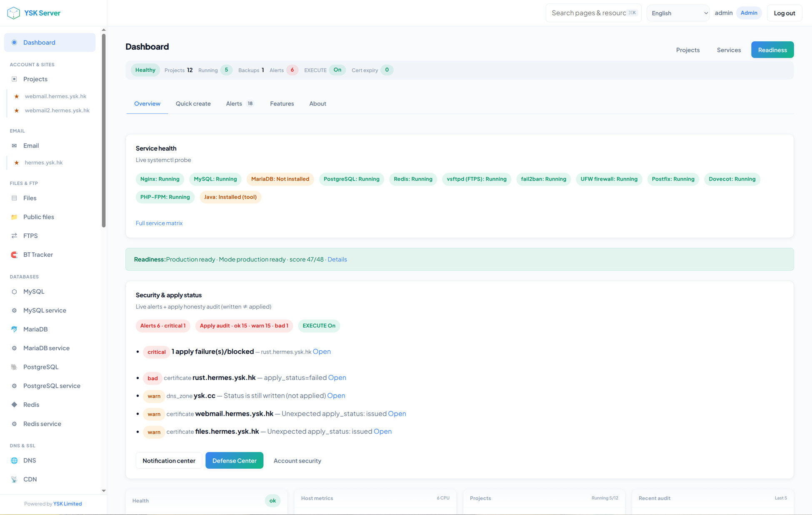Click the Dovecot: Running badge
Image resolution: width=812 pixels, height=515 pixels.
pos(732,179)
